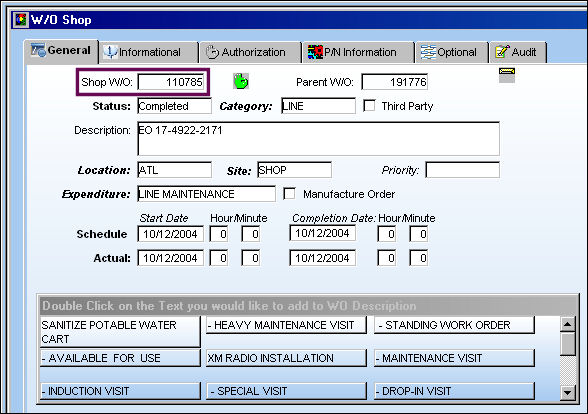Click the Actual completion Hour field
This screenshot has width=588, height=414.
point(387,258)
